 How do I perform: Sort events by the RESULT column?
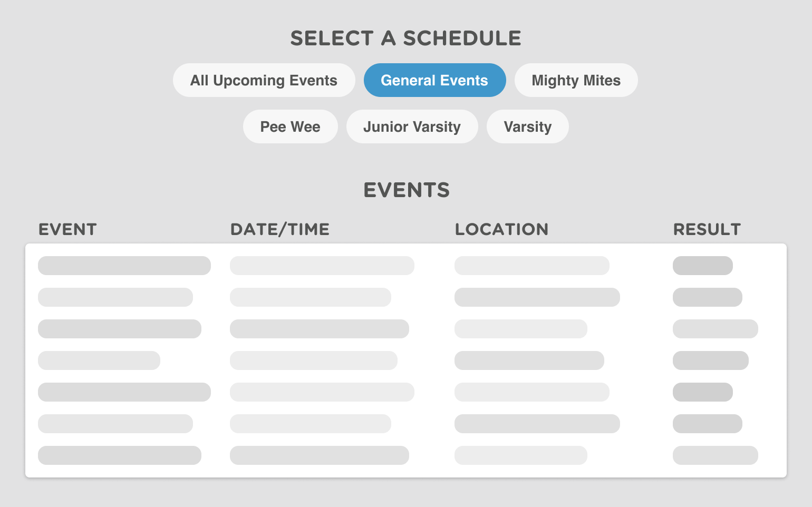pos(707,229)
